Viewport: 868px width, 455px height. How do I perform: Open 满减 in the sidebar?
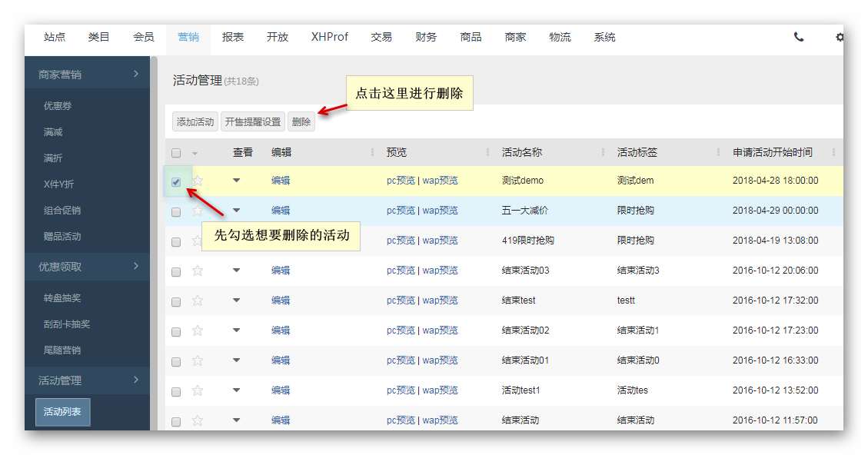point(53,131)
